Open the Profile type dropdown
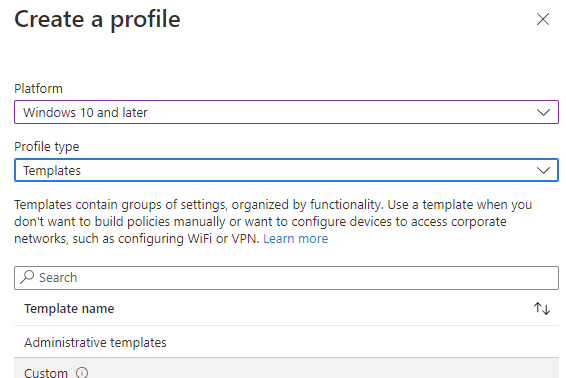 click(x=286, y=170)
